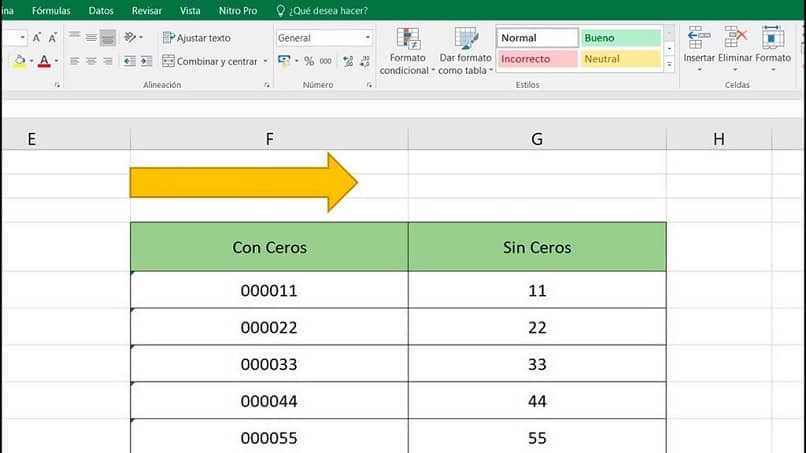Viewport: 806px width, 453px height.
Task: Decrease decimal places
Action: coord(364,61)
